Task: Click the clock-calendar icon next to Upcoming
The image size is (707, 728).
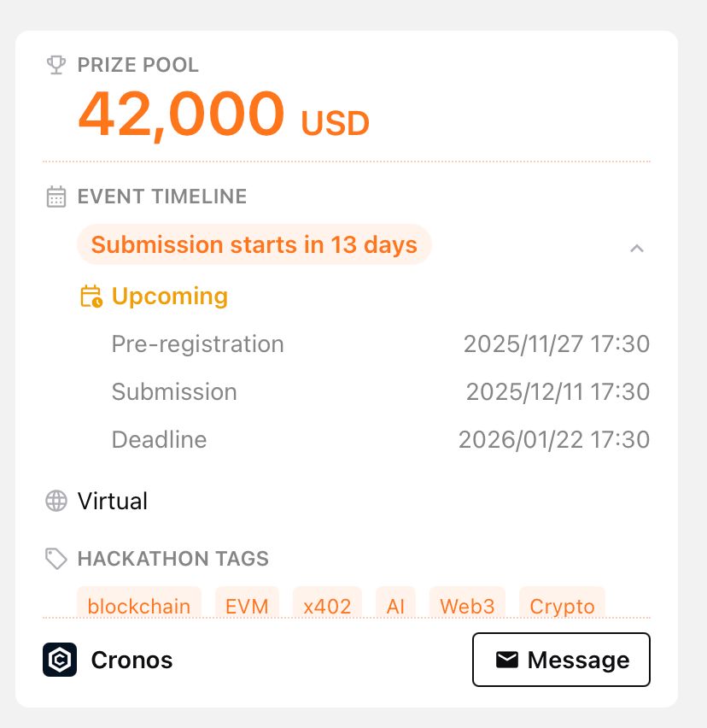Action: coord(90,296)
